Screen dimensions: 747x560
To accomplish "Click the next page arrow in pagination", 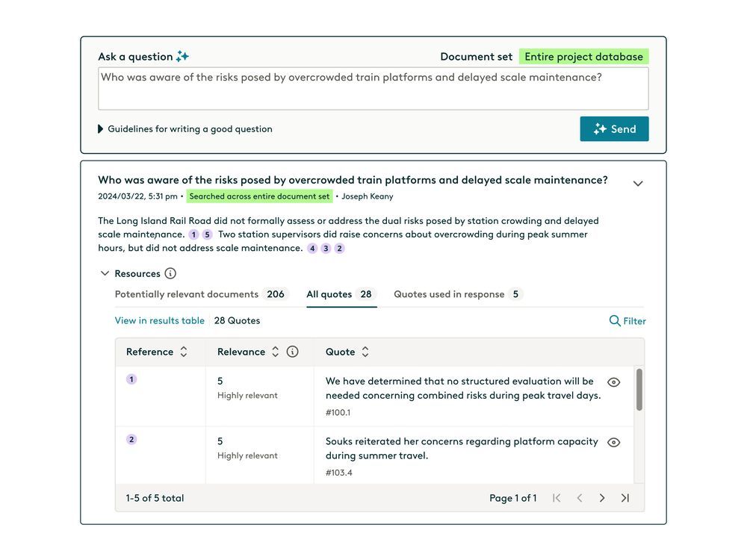I will [x=602, y=497].
